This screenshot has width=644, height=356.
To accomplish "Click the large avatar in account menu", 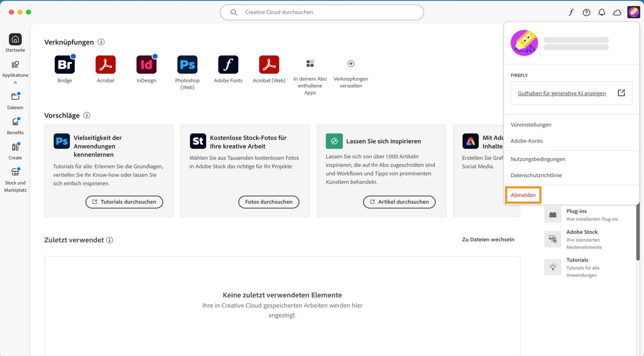I will click(x=524, y=43).
